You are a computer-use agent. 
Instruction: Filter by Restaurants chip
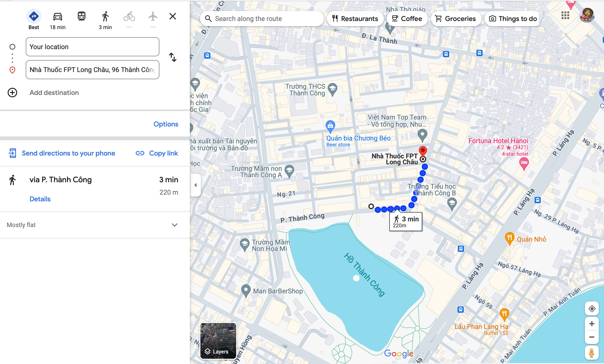(x=355, y=19)
